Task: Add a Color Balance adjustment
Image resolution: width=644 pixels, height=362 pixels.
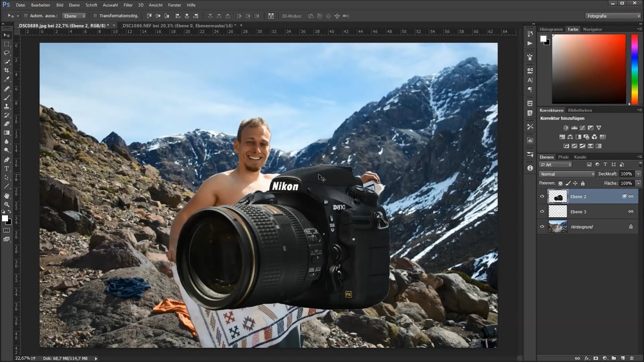Action: click(570, 137)
